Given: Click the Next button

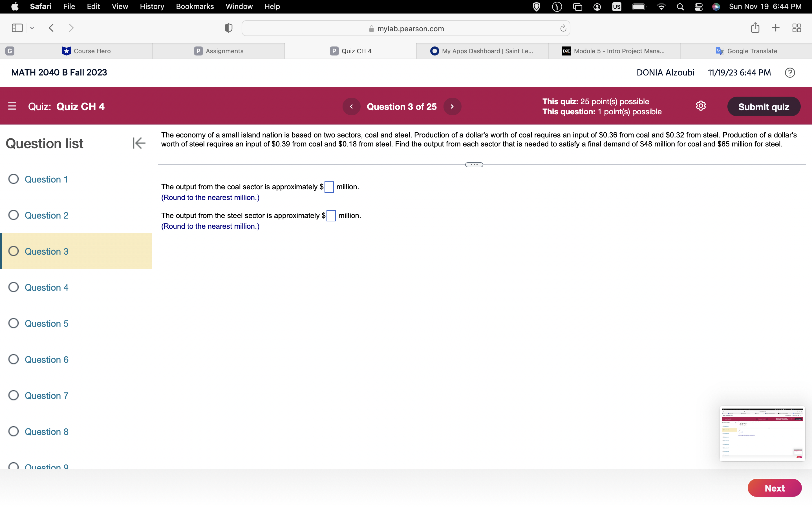Looking at the screenshot, I should 774,488.
